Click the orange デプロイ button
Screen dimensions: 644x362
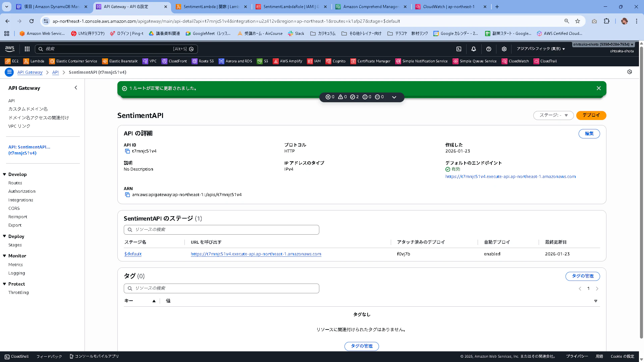(591, 115)
